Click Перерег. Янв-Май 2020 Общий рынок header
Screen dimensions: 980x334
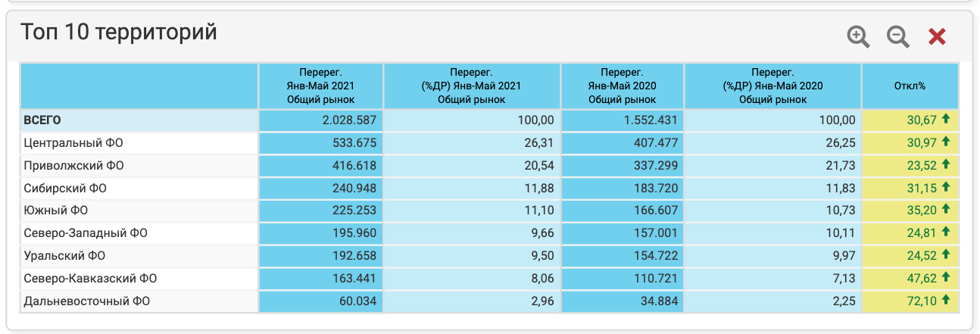point(622,86)
